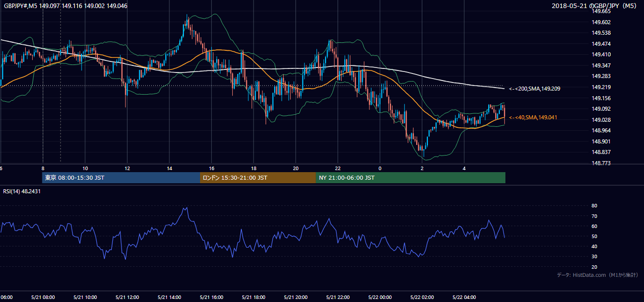Select price axis value 149.219
This screenshot has height=302, width=644.
coord(601,88)
